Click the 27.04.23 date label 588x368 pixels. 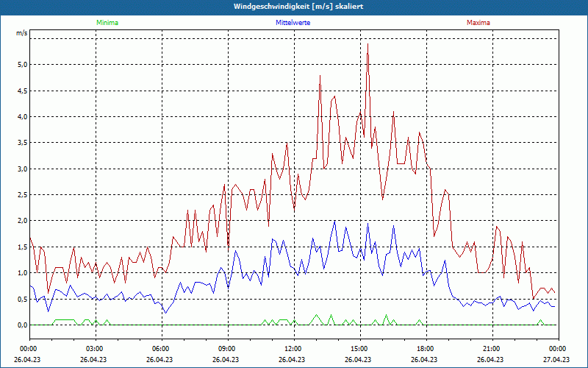(557, 359)
